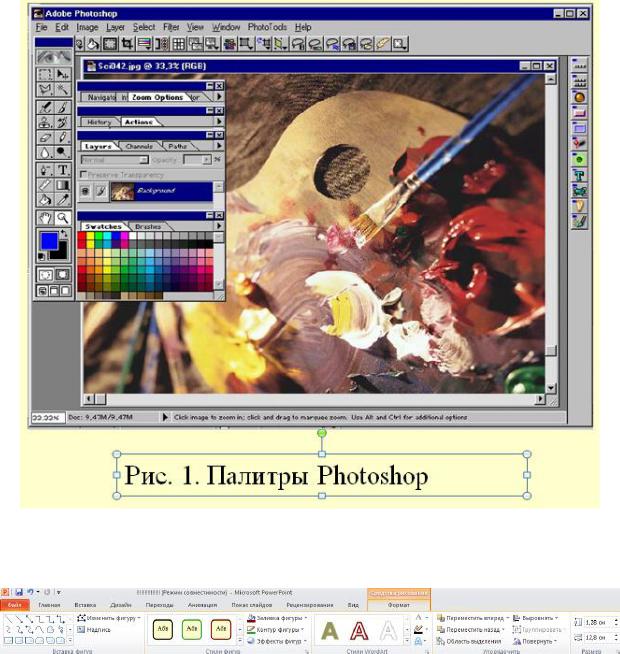Open the status bar info triangle menu

tap(165, 417)
